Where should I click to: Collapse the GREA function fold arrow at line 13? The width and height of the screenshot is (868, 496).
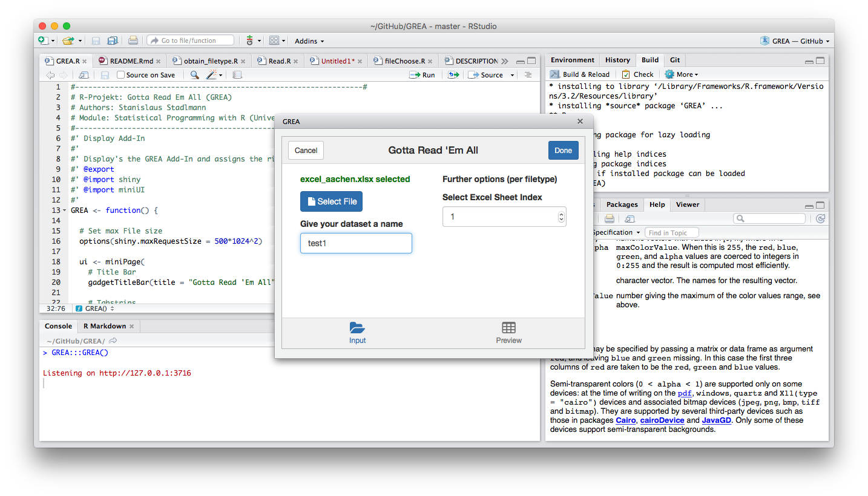64,210
